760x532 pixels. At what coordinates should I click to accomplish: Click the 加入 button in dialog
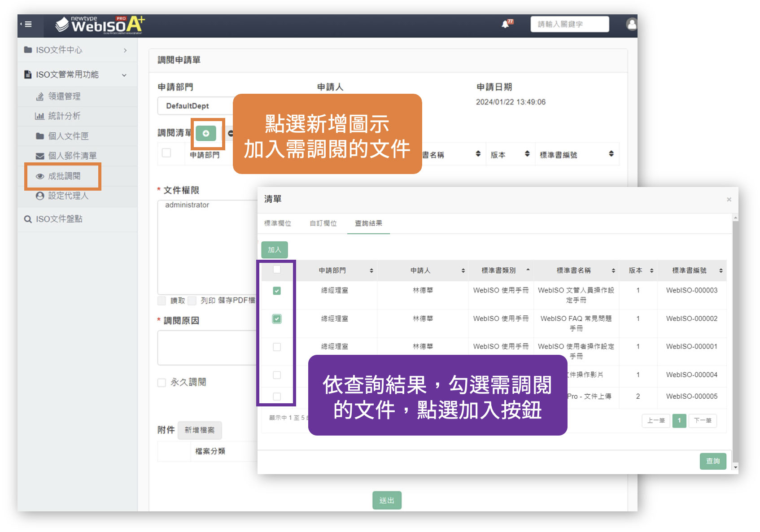pos(274,250)
